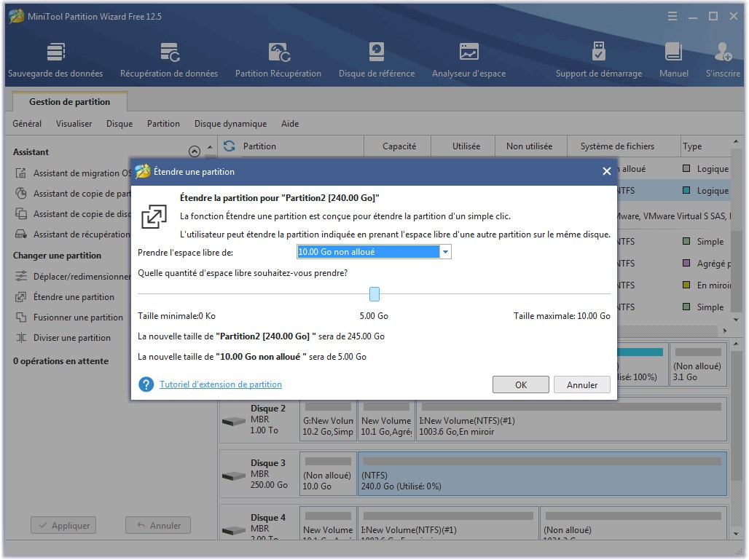Select Disque 3 NTFS 240.0 Go partition
749x560 pixels.
[x=542, y=474]
